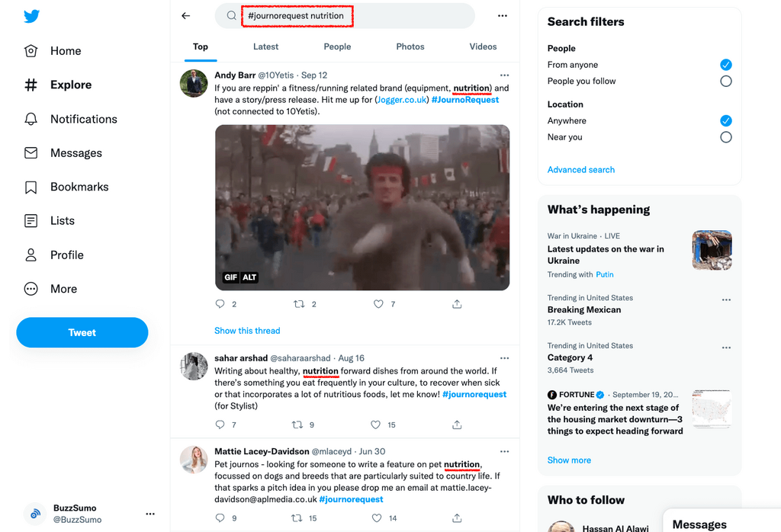Switch to the Latest tab
The height and width of the screenshot is (532, 781).
(265, 46)
